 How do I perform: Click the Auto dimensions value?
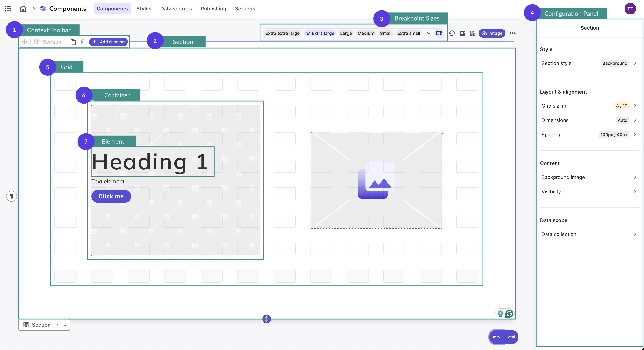[622, 120]
